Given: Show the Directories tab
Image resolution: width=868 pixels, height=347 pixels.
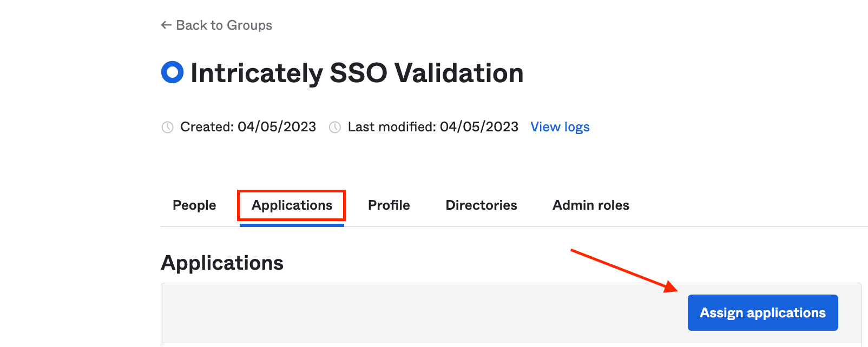Looking at the screenshot, I should tap(481, 205).
